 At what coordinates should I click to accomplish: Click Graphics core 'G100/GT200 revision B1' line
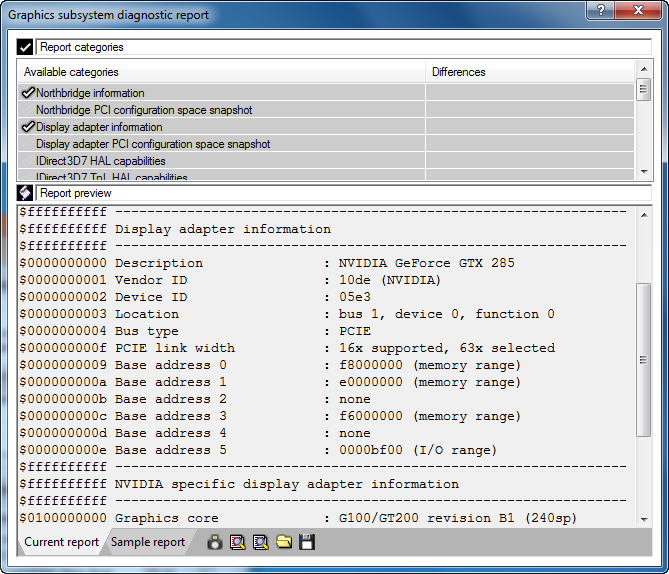point(298,518)
